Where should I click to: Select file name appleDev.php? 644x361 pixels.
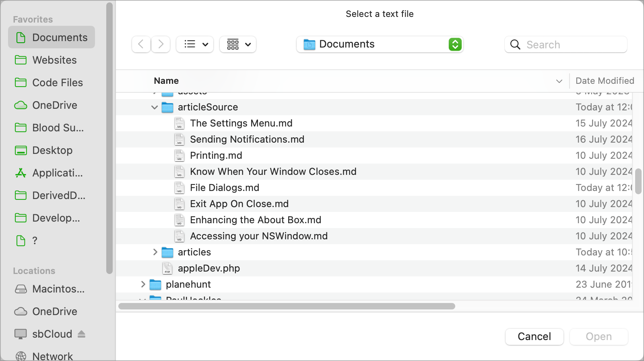[x=209, y=268]
